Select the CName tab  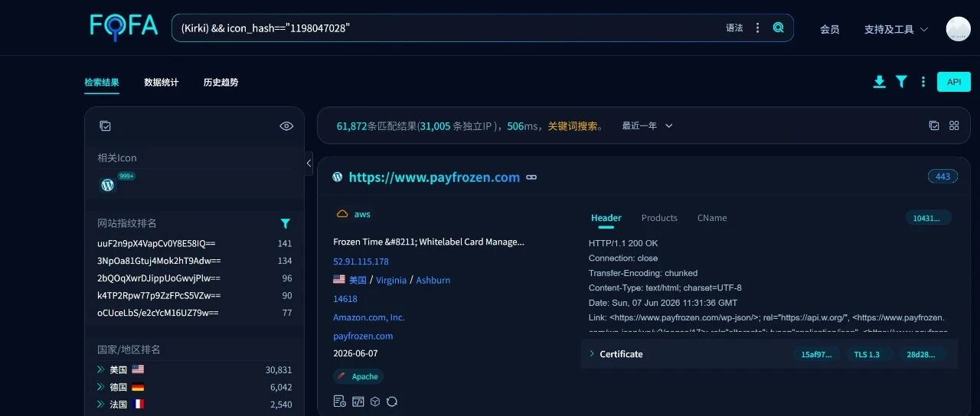[712, 218]
